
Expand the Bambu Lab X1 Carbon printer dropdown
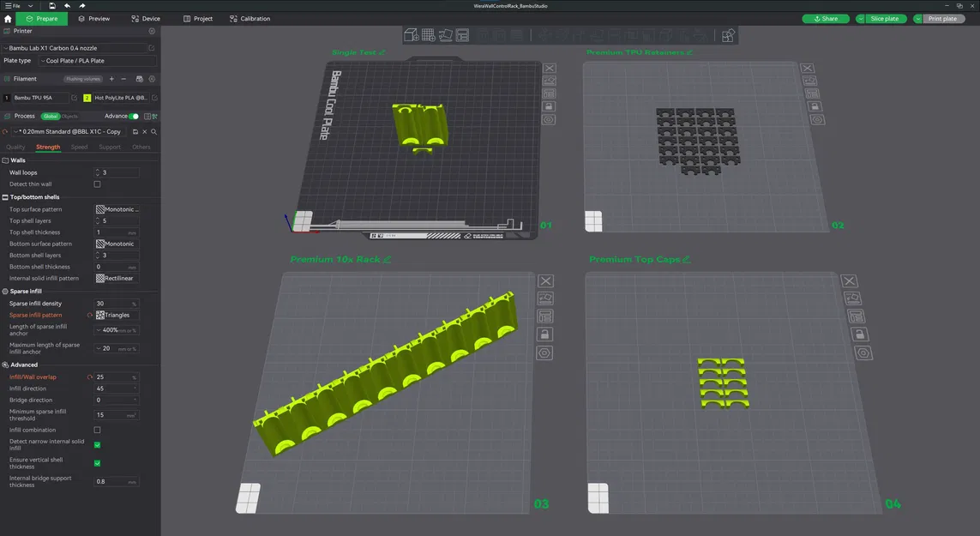pyautogui.click(x=74, y=48)
